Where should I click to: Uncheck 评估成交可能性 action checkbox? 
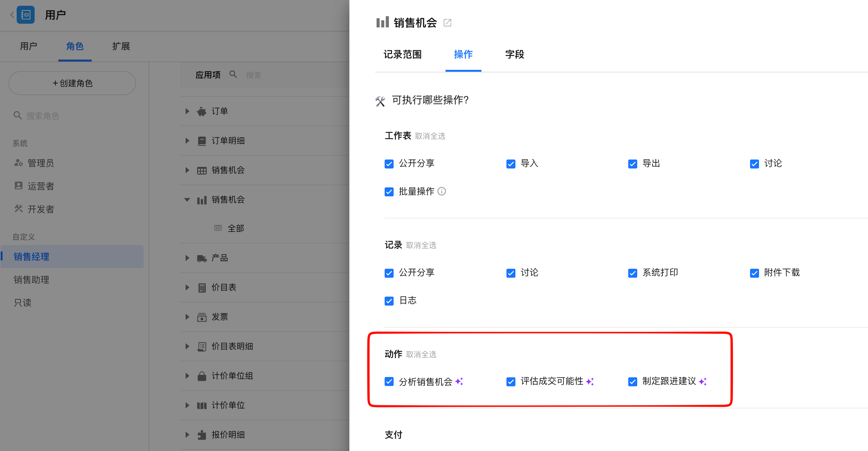[x=511, y=381]
